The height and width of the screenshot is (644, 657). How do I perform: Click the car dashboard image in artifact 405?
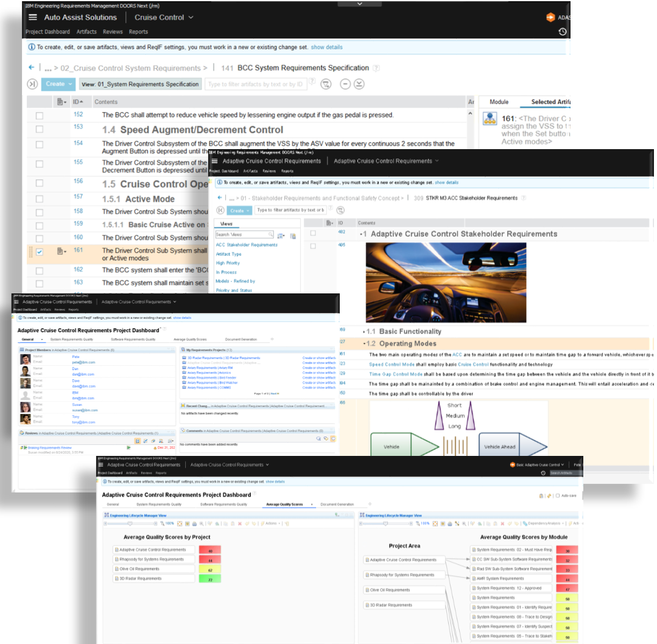click(x=446, y=283)
